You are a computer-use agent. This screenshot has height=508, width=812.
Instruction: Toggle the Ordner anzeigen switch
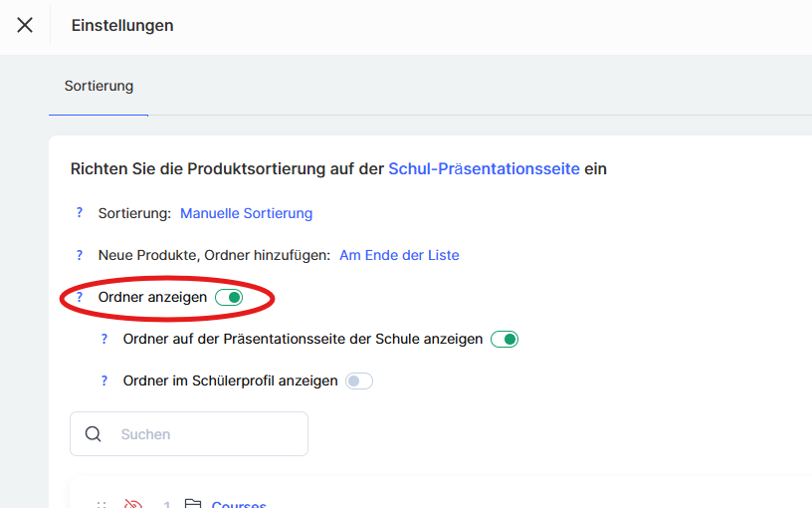(229, 297)
